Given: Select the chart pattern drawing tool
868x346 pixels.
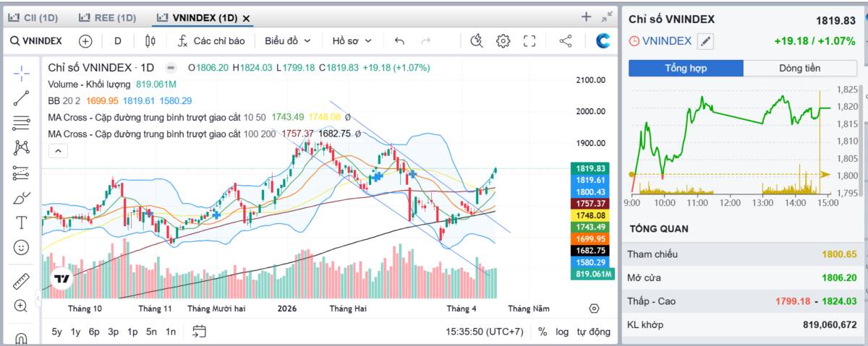Looking at the screenshot, I should click(x=21, y=147).
